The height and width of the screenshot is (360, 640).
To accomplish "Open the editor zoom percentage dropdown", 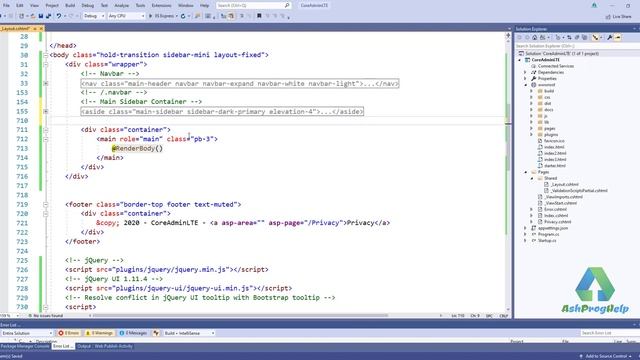I will coord(10,316).
